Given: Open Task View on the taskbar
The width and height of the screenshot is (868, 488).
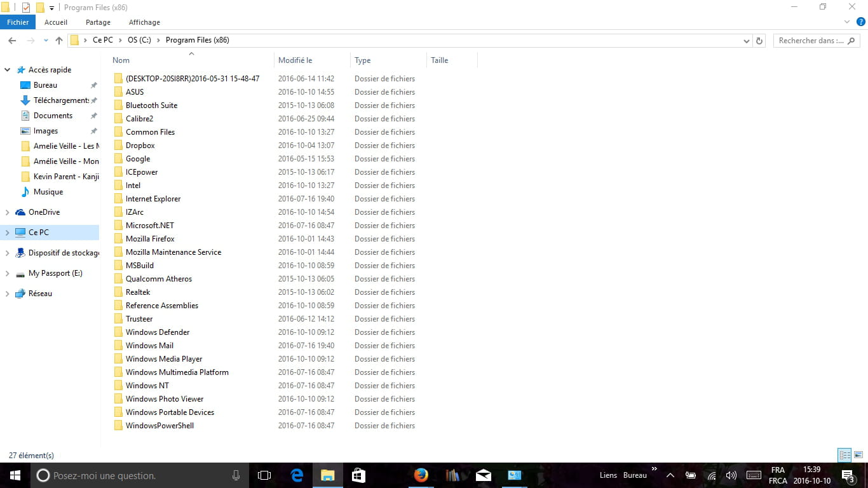Looking at the screenshot, I should [x=264, y=475].
